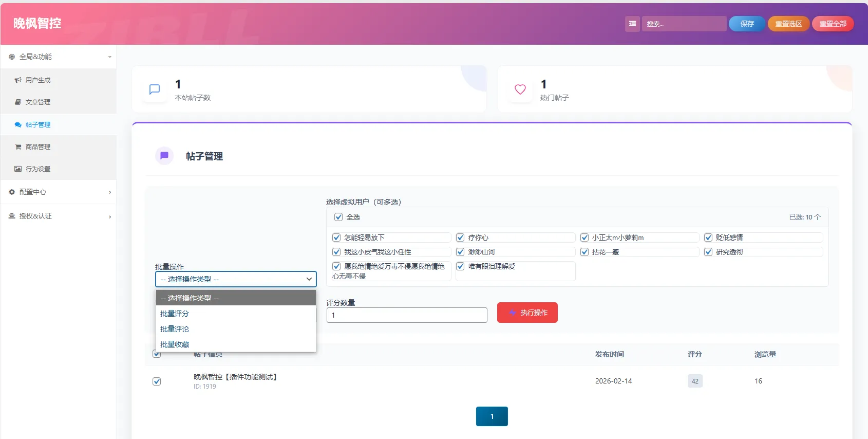This screenshot has width=868, height=439.
Task: Uncheck user 小正太m小萝莉m
Action: [x=584, y=237]
